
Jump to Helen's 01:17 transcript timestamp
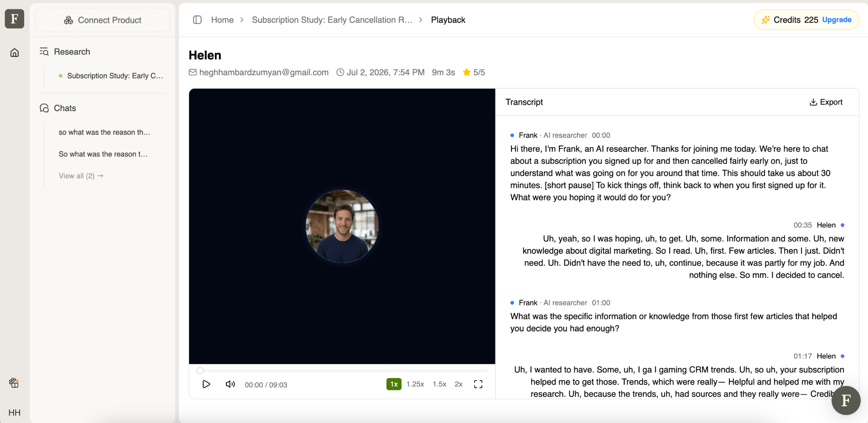point(803,356)
